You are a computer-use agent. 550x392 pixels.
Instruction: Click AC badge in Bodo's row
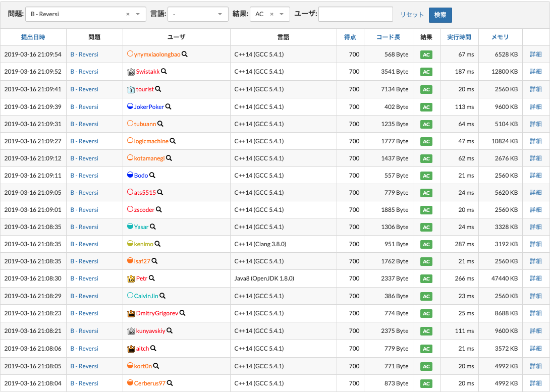(426, 176)
